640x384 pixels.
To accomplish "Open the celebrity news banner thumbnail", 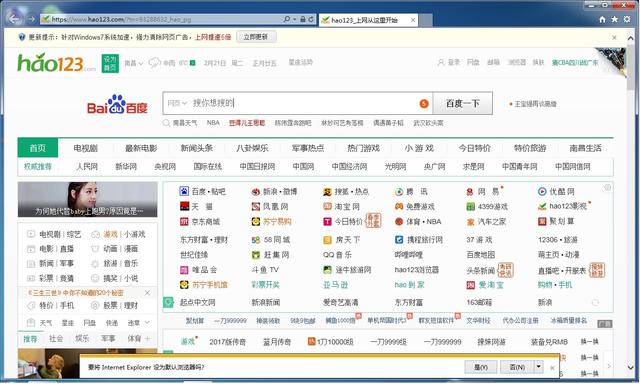I will pyautogui.click(x=87, y=199).
